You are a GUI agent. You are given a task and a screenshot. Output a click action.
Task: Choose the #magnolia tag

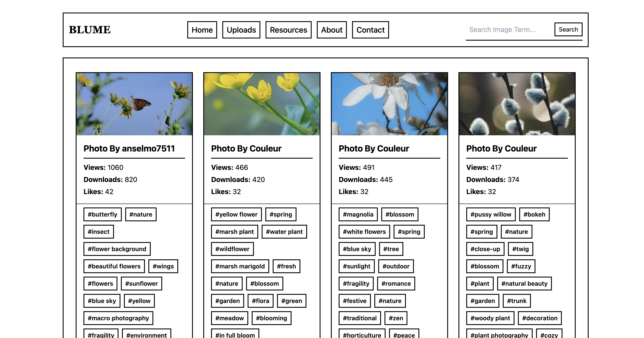358,214
